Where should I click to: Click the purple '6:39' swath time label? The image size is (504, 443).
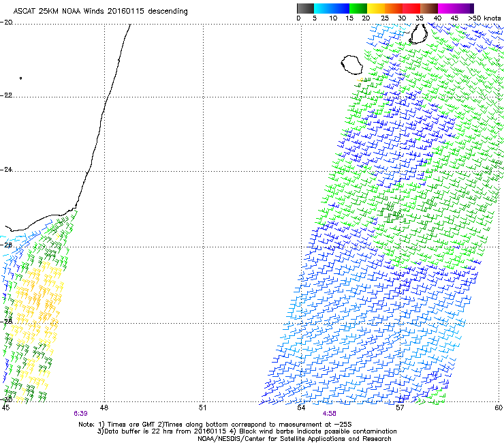80,414
